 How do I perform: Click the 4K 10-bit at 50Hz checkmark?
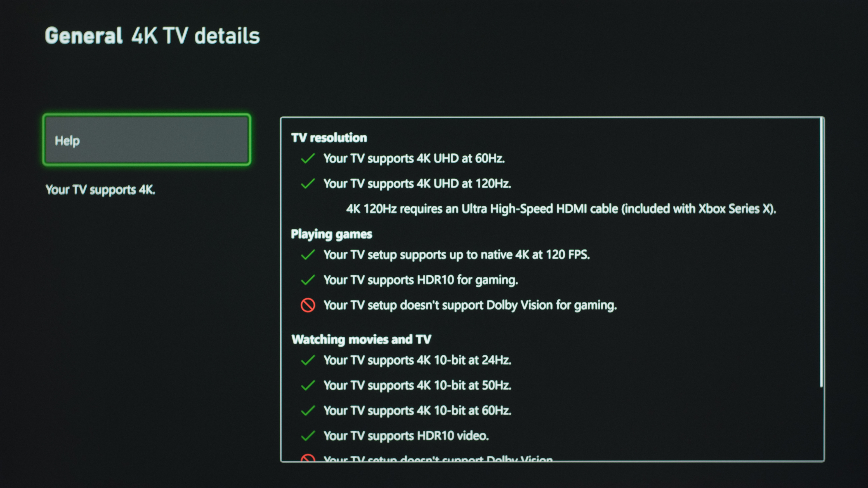(308, 385)
